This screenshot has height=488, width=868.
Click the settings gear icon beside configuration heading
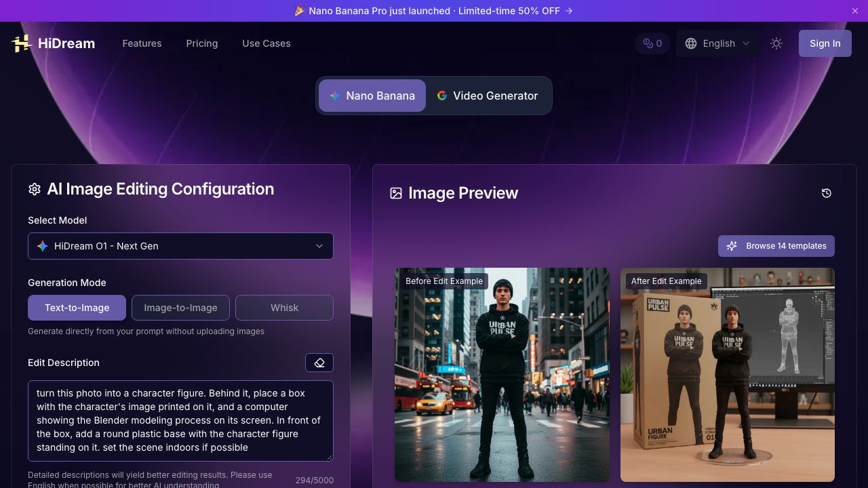click(35, 189)
